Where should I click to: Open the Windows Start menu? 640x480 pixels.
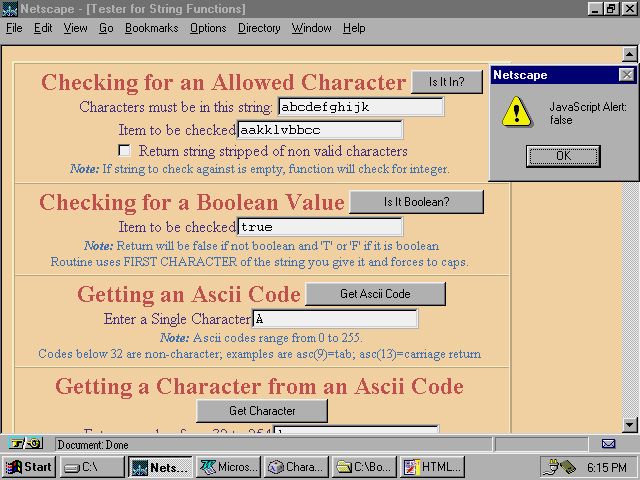click(x=29, y=466)
